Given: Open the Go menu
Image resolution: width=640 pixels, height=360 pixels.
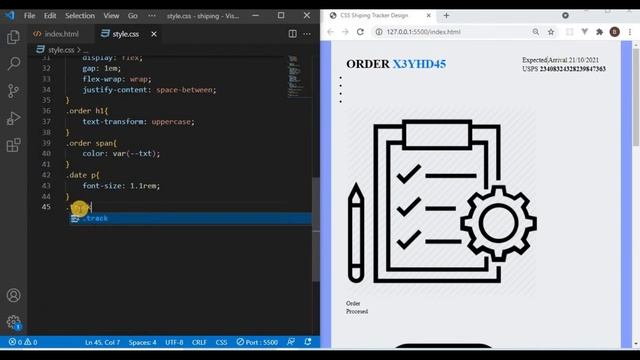Looking at the screenshot, I should click(133, 16).
